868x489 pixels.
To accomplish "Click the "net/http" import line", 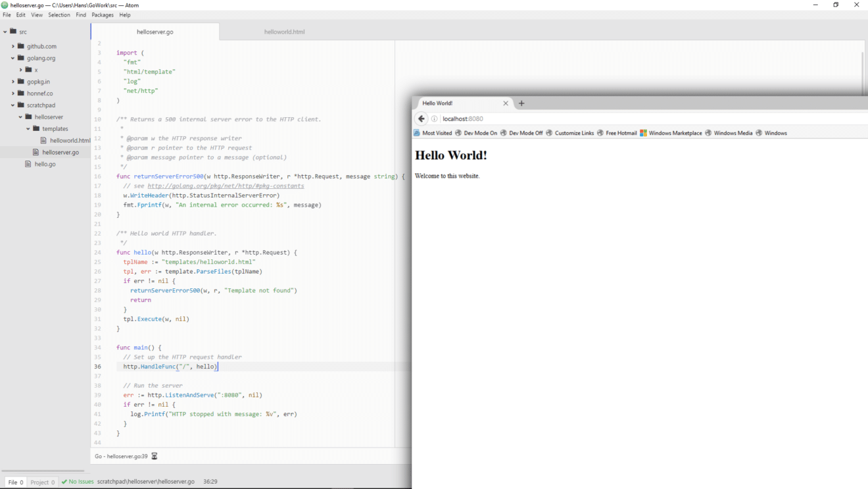I will coord(141,91).
